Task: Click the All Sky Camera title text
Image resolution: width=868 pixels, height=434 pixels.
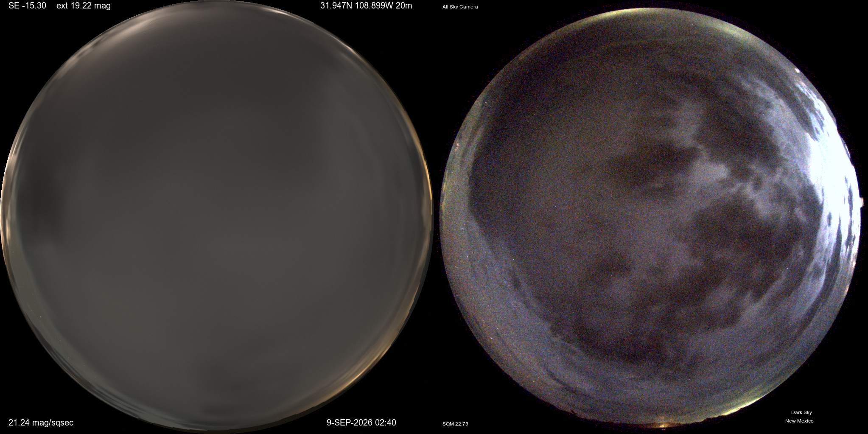Action: pyautogui.click(x=460, y=7)
